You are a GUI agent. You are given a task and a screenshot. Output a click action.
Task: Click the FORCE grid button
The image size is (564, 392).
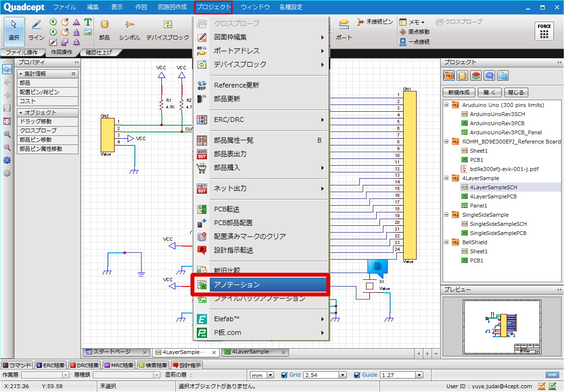(544, 31)
